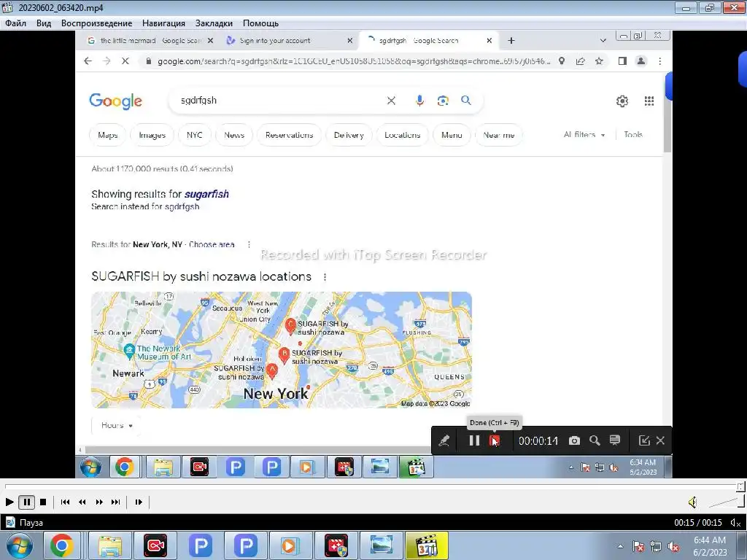Image resolution: width=747 pixels, height=560 pixels.
Task: Open the recorder drawing pen tool
Action: (444, 440)
